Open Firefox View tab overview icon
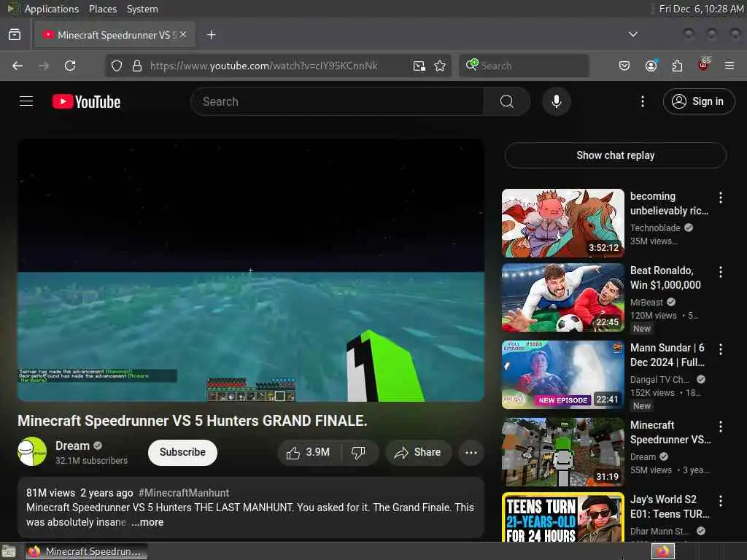Viewport: 747px width, 560px height. 15,35
